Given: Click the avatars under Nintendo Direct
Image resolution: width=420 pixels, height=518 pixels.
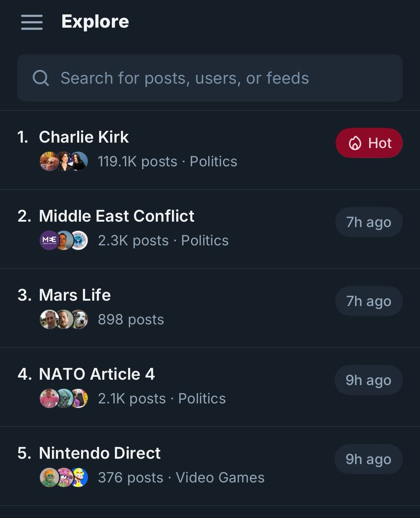Looking at the screenshot, I should 64,478.
